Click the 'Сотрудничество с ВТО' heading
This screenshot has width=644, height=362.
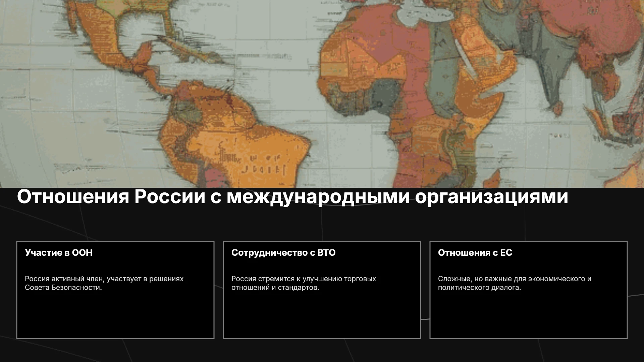283,253
